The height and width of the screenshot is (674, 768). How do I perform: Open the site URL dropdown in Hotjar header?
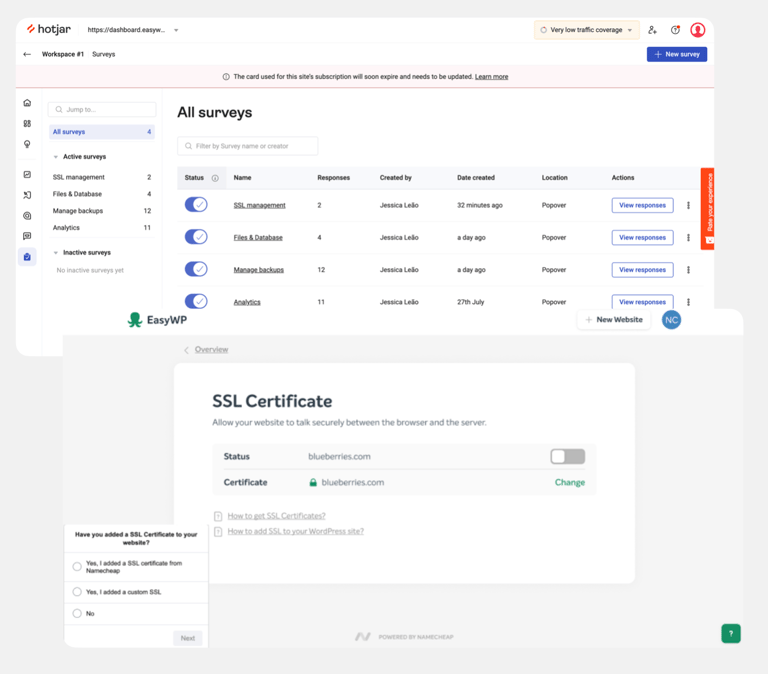[133, 30]
